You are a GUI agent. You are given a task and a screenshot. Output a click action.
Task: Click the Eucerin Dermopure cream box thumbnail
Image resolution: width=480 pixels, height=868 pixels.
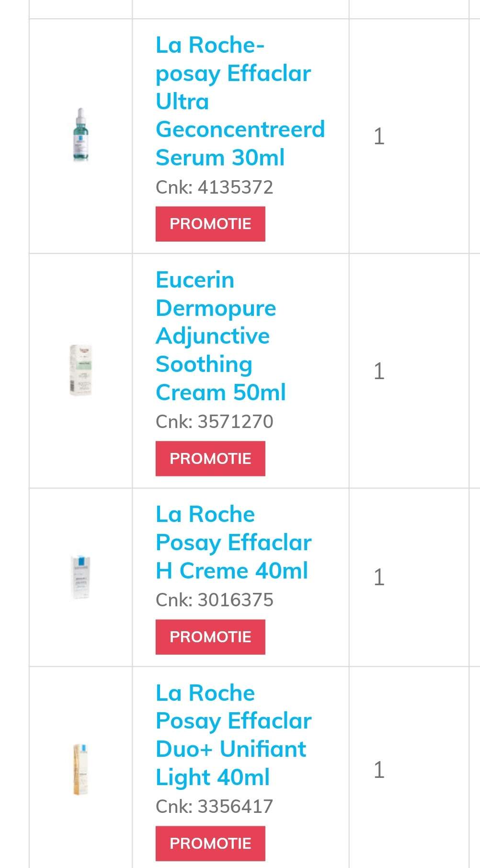point(80,370)
